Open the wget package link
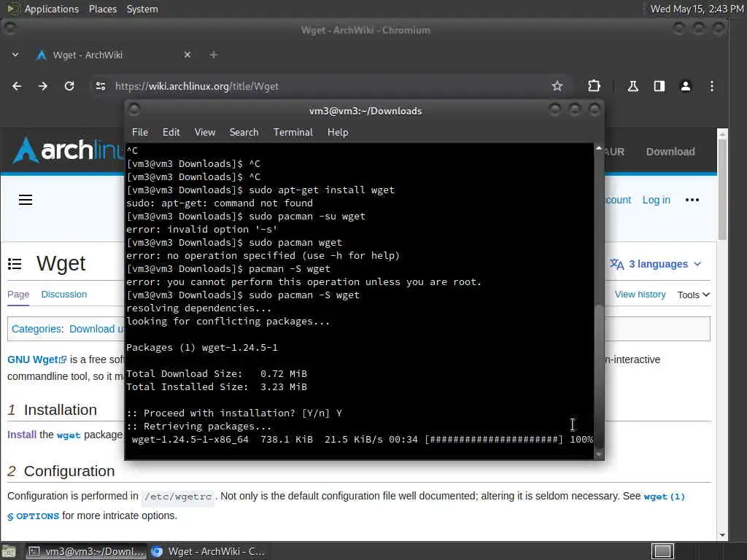Image resolution: width=747 pixels, height=560 pixels. [x=68, y=435]
